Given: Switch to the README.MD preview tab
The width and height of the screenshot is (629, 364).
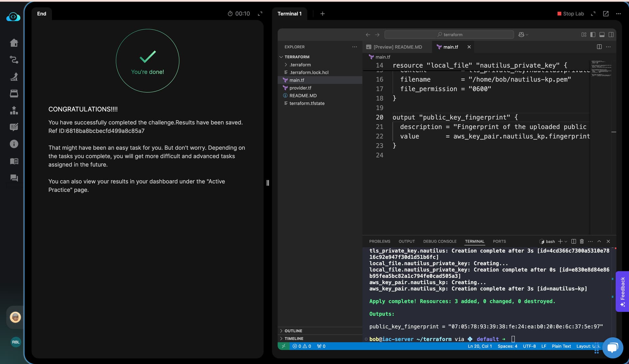Looking at the screenshot, I should pos(397,47).
